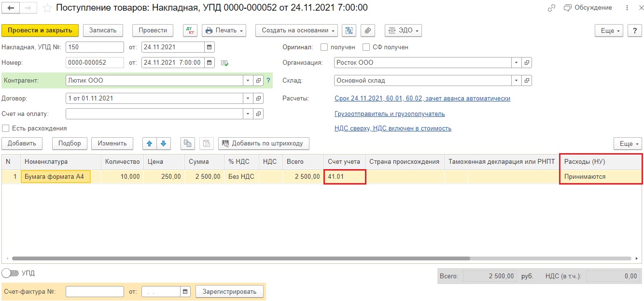Focus the Счет-фактура № input field
This screenshot has height=301, width=644.
point(95,292)
